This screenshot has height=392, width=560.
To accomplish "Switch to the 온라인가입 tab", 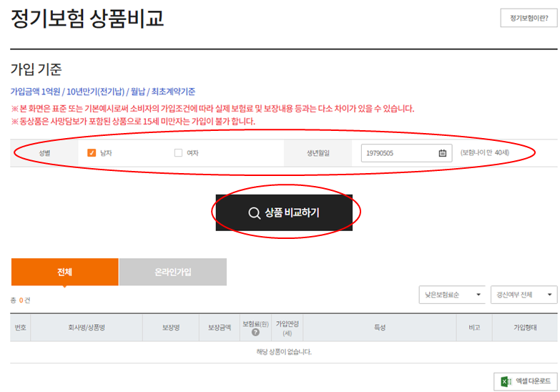I will tap(173, 272).
